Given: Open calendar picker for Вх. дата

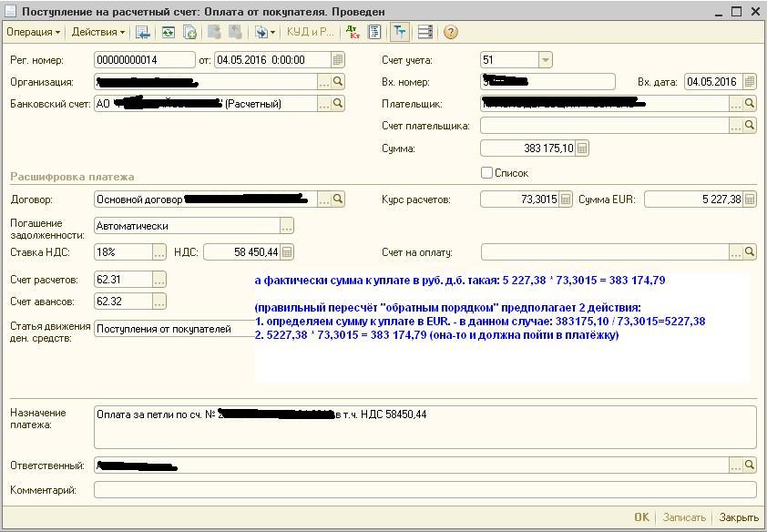Looking at the screenshot, I should tap(749, 82).
